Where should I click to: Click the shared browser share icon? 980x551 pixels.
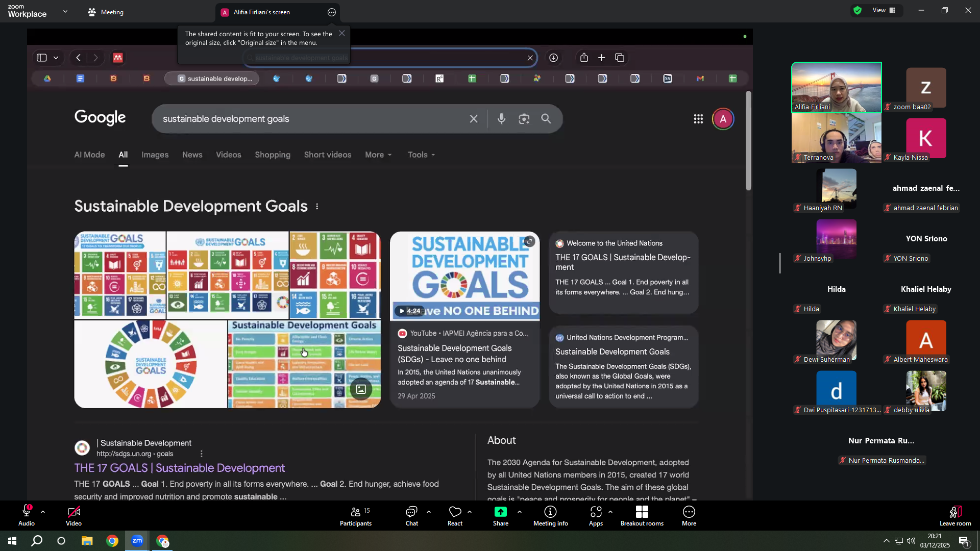[584, 58]
